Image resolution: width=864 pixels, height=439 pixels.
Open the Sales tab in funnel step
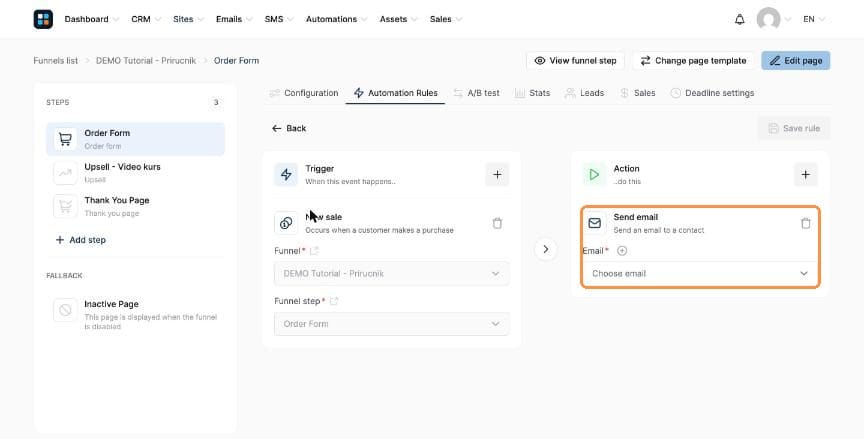pos(638,93)
